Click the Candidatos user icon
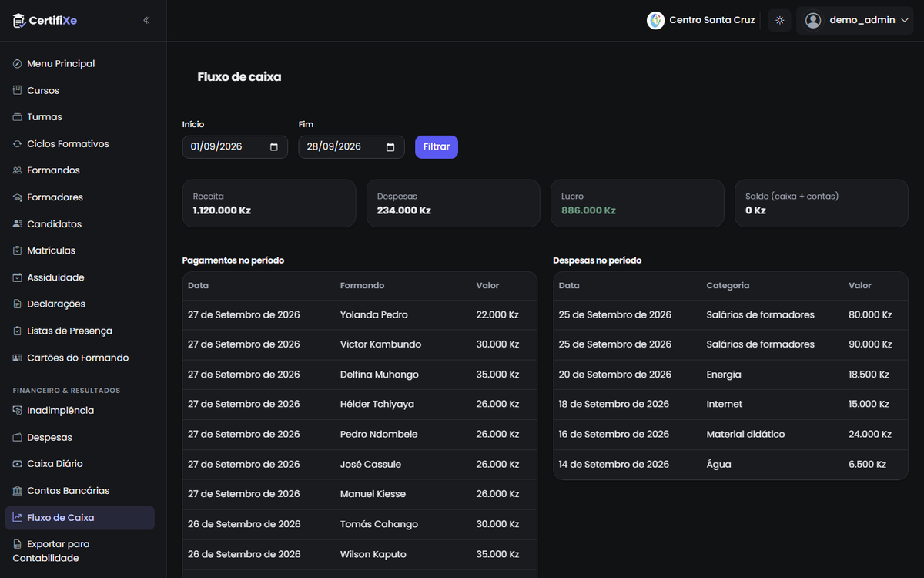Viewport: 924px width, 578px height. [x=18, y=224]
